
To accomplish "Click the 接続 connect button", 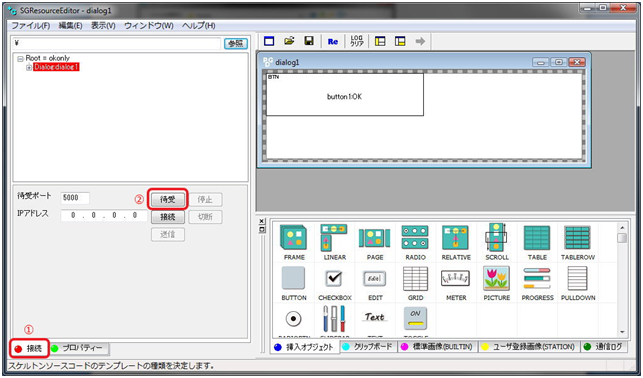I will pyautogui.click(x=168, y=217).
